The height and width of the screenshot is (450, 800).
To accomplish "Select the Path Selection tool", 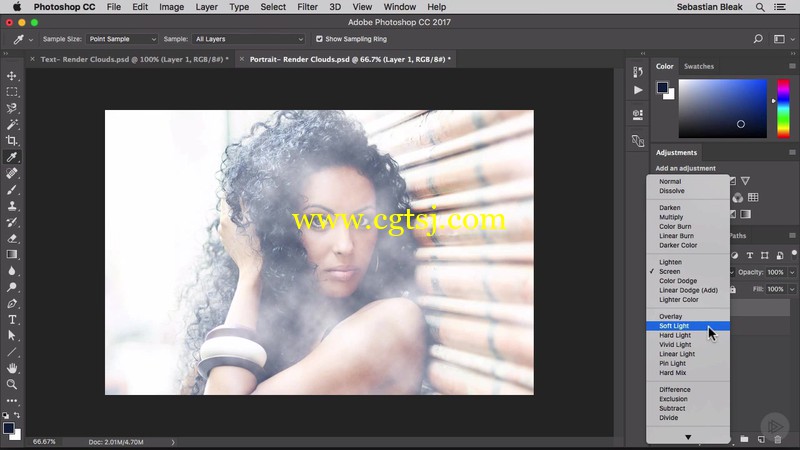I will point(12,336).
